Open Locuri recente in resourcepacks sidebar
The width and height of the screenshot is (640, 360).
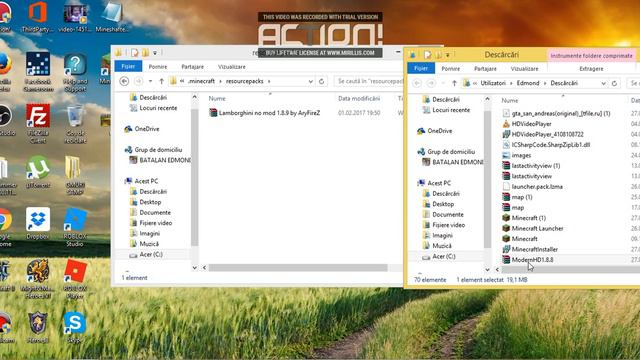(153, 108)
